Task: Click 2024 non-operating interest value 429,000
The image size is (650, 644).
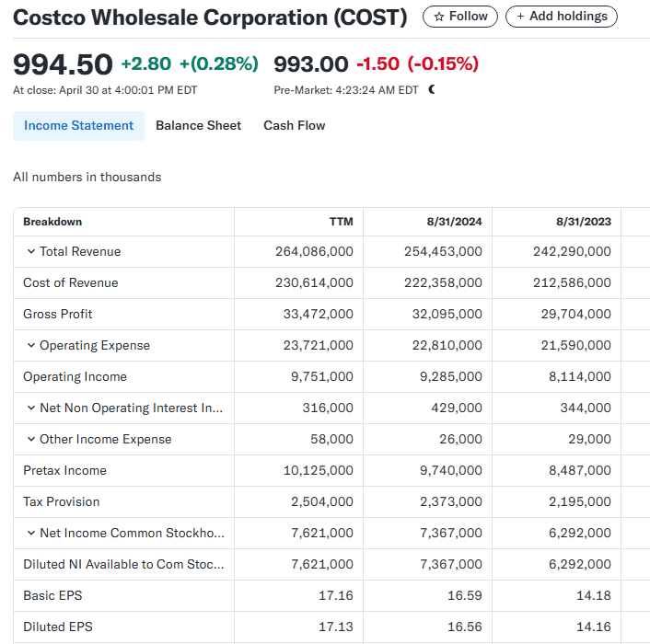Action: (457, 408)
